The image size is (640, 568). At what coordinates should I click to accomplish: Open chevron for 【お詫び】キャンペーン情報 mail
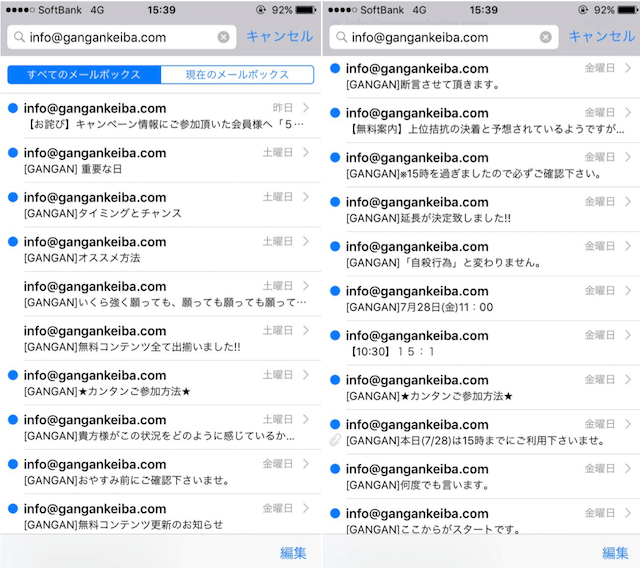306,108
